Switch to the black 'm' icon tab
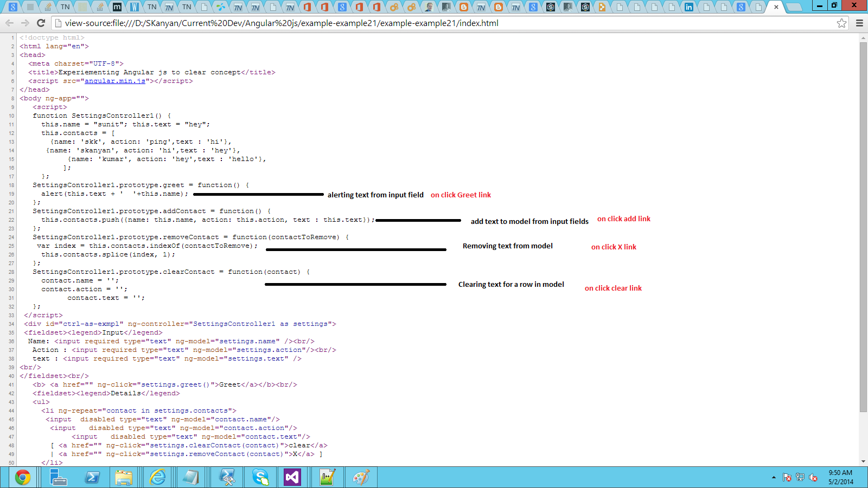The height and width of the screenshot is (488, 868). [x=117, y=7]
